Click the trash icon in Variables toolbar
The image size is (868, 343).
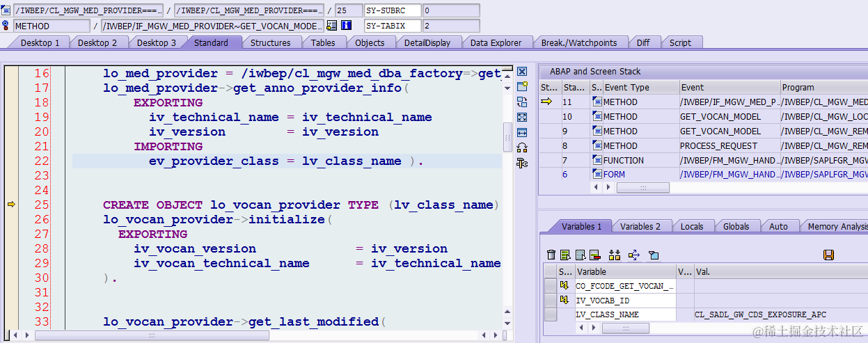pyautogui.click(x=551, y=255)
